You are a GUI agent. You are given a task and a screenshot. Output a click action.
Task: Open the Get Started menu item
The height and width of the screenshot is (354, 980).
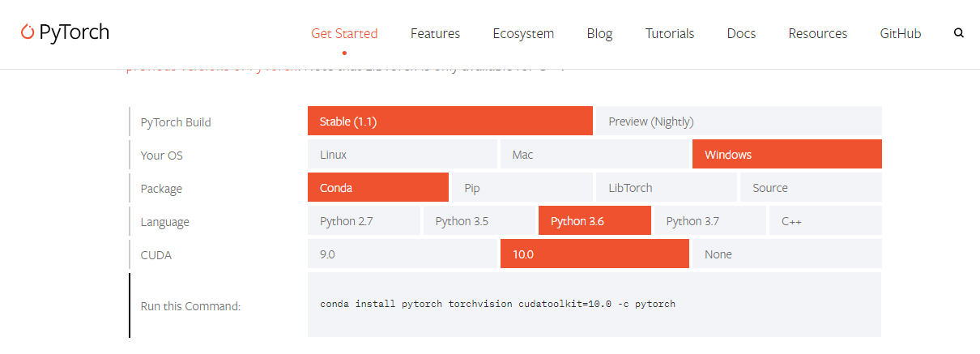click(x=344, y=33)
